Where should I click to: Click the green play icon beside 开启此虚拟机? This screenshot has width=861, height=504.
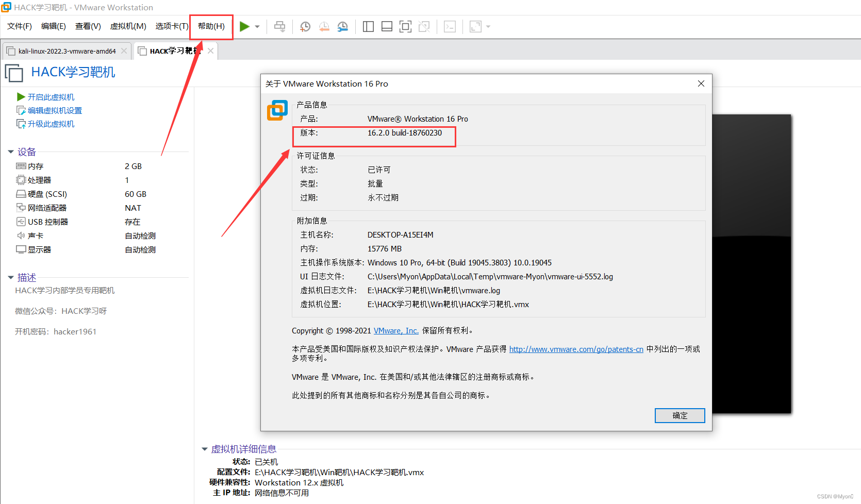click(x=21, y=97)
